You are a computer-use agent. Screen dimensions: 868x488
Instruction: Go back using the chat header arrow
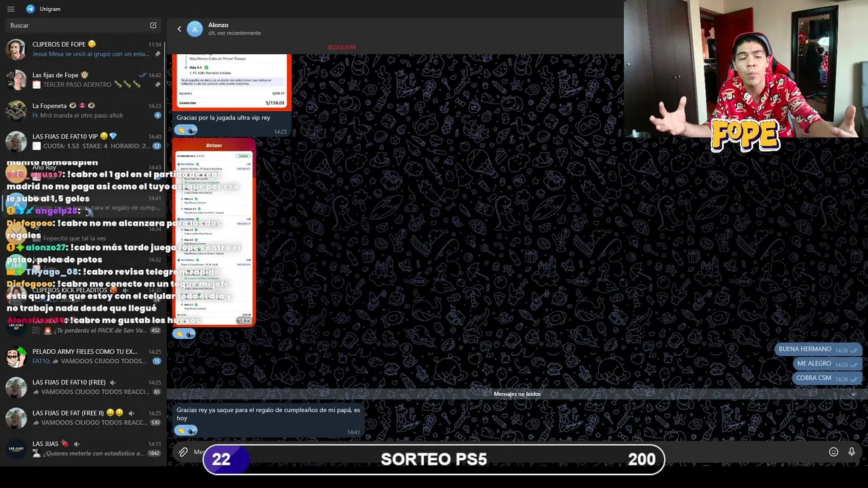179,28
